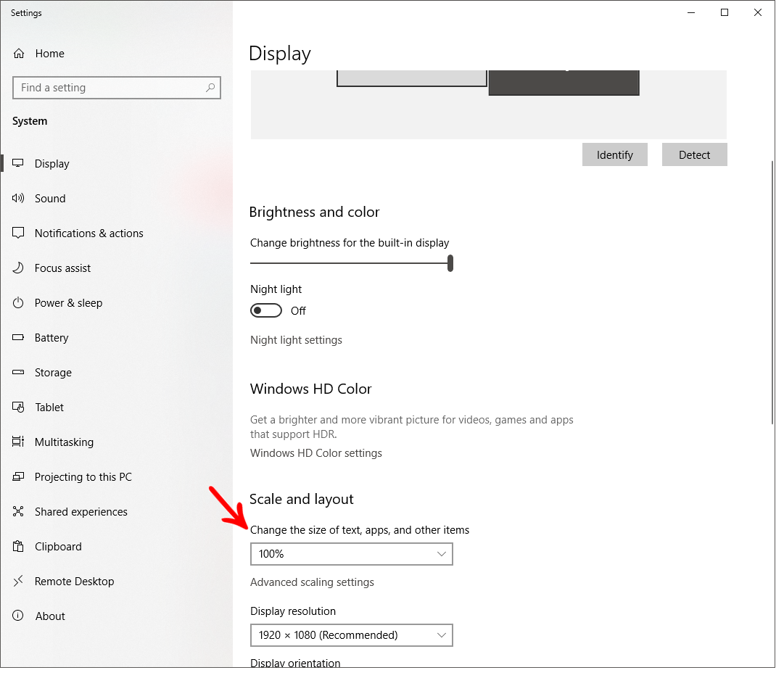Screen dimensions: 784x678
Task: Click the Multitasking icon
Action: click(18, 442)
